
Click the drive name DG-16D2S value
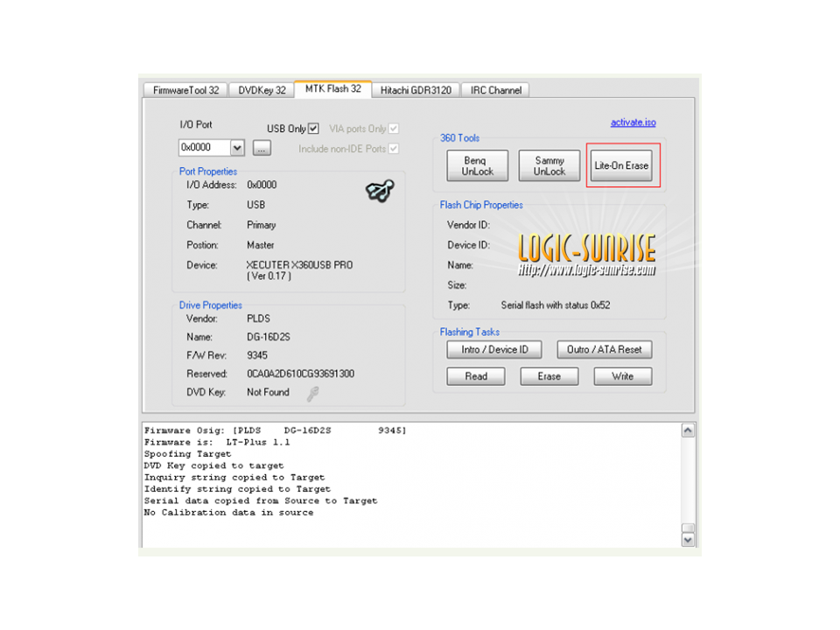click(x=269, y=337)
